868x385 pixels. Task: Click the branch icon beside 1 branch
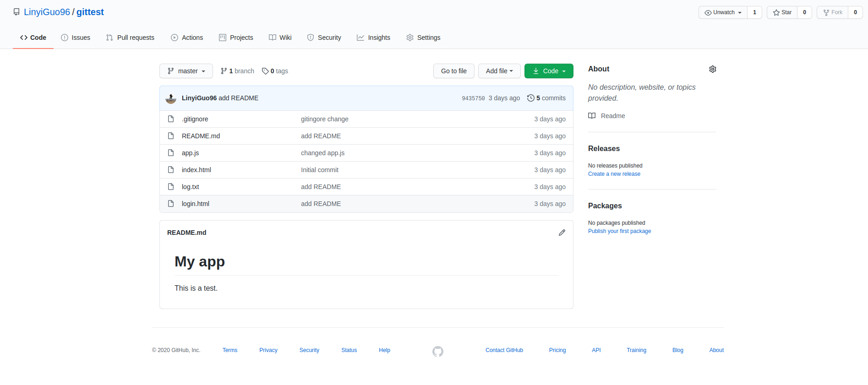click(x=224, y=71)
